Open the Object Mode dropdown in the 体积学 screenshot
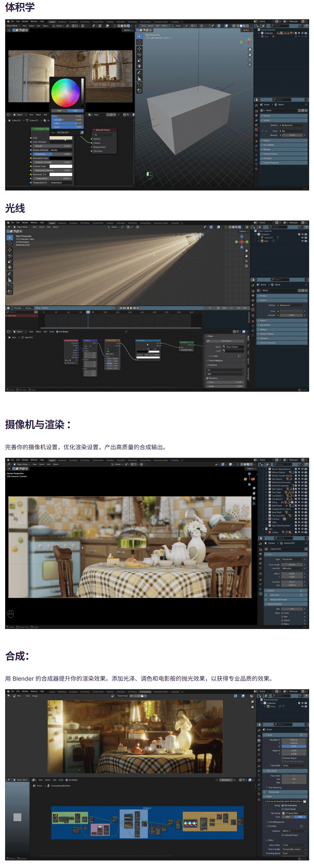314x868 pixels. 13,26
